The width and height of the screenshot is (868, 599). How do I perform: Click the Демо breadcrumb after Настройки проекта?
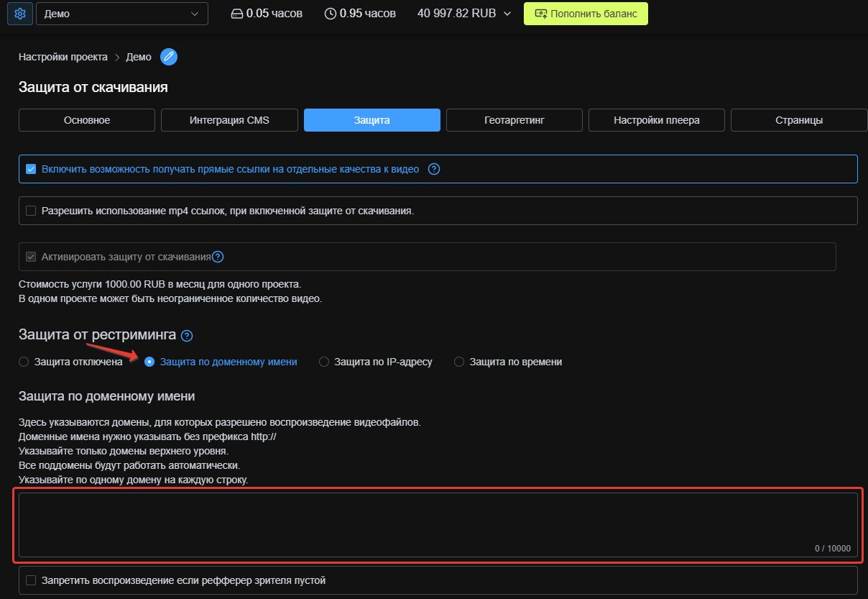click(x=139, y=58)
